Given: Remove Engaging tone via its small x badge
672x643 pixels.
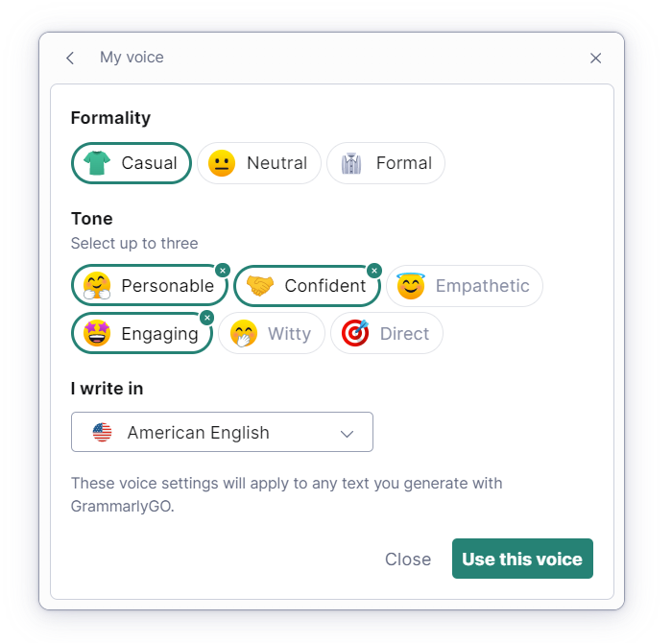Looking at the screenshot, I should (x=206, y=318).
